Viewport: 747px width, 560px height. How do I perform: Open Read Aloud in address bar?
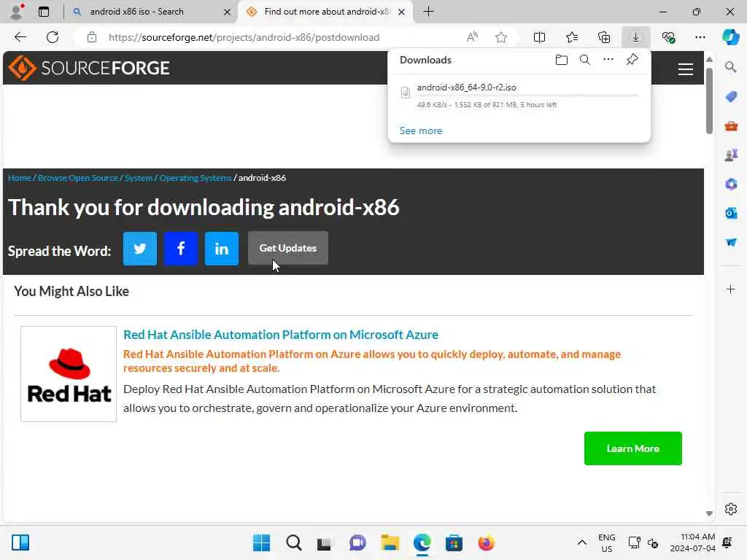click(x=472, y=37)
